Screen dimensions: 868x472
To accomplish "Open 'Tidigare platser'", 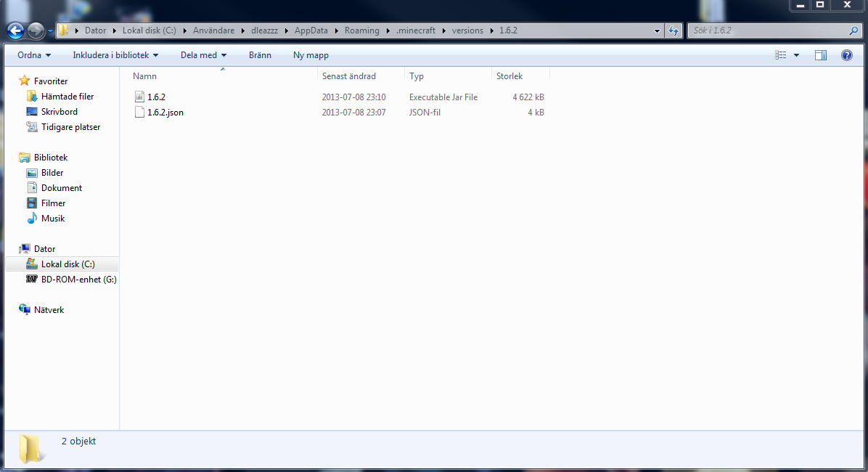I will pos(70,127).
